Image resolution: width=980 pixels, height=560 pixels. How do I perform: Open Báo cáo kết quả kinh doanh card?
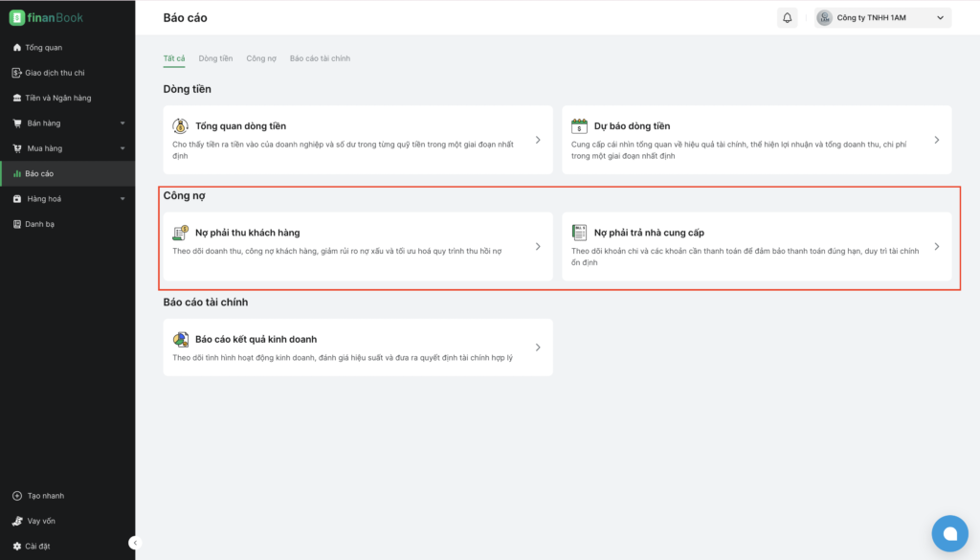(358, 347)
